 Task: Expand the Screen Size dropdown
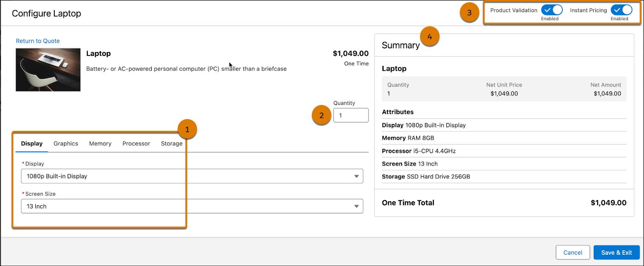pos(192,206)
